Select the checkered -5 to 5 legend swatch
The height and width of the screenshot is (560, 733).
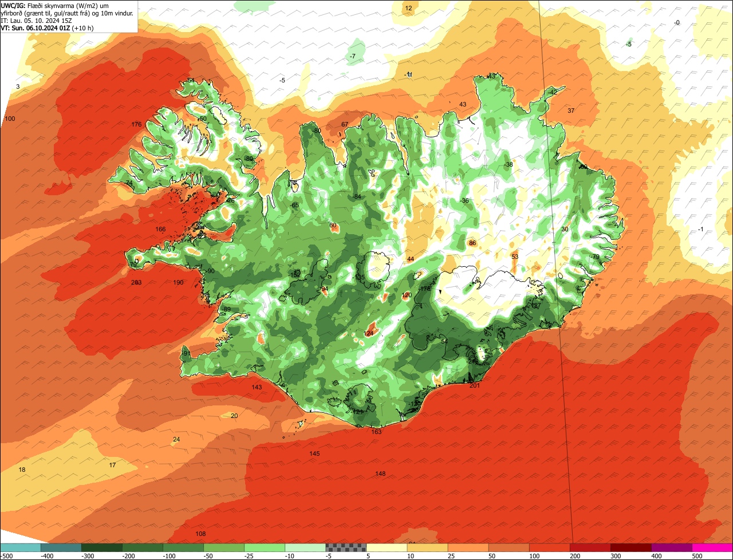click(x=346, y=547)
